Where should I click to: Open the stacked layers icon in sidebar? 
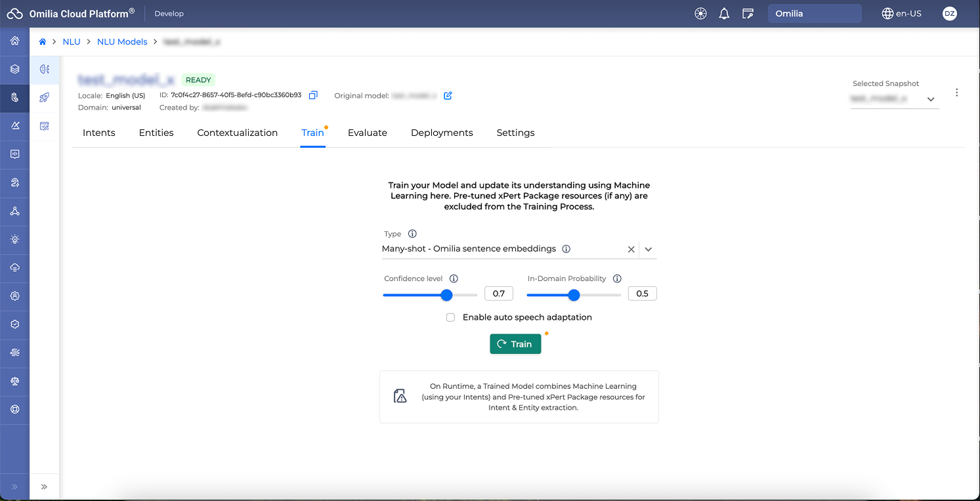coord(14,69)
